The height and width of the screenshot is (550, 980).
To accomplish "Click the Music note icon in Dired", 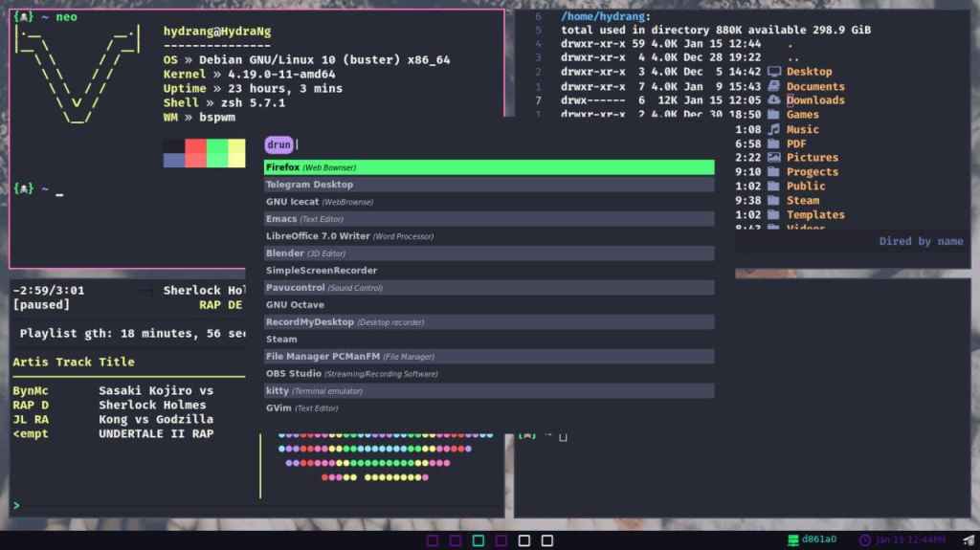I will click(x=773, y=129).
